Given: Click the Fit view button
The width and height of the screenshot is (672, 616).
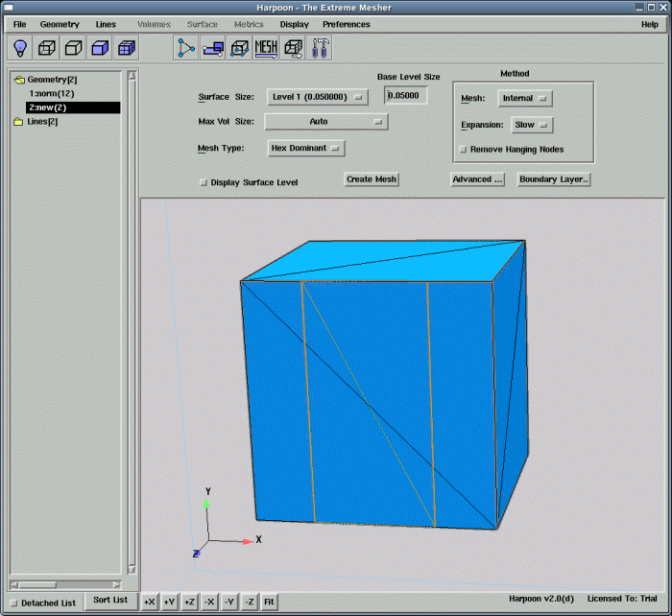Looking at the screenshot, I should tap(269, 602).
